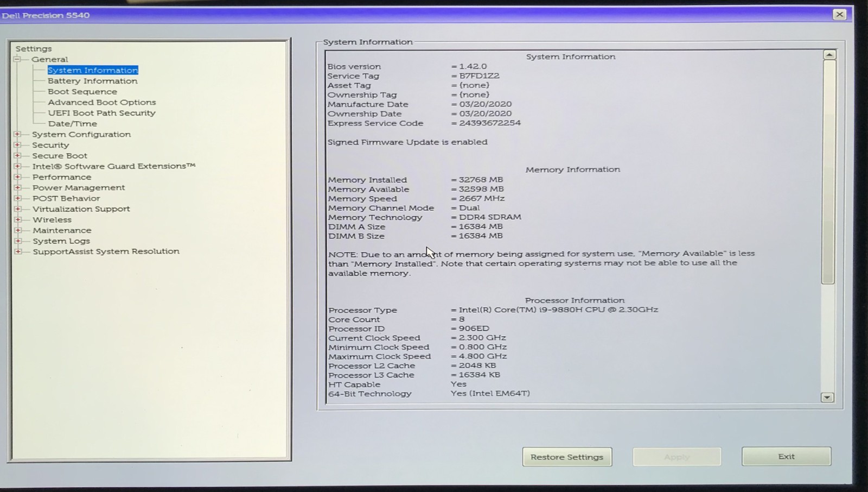Image resolution: width=868 pixels, height=492 pixels.
Task: Click Processor L3 Cache value 16384 KB
Action: [480, 375]
